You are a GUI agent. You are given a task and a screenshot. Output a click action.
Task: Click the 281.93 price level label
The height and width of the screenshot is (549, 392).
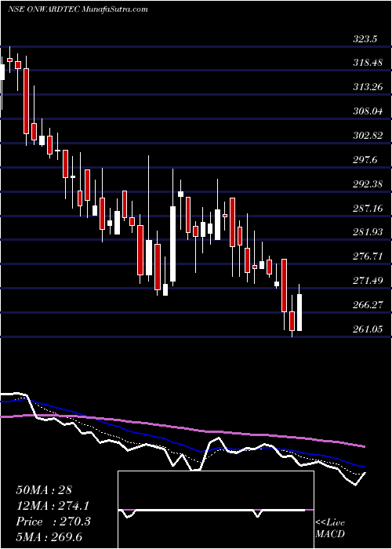[367, 232]
